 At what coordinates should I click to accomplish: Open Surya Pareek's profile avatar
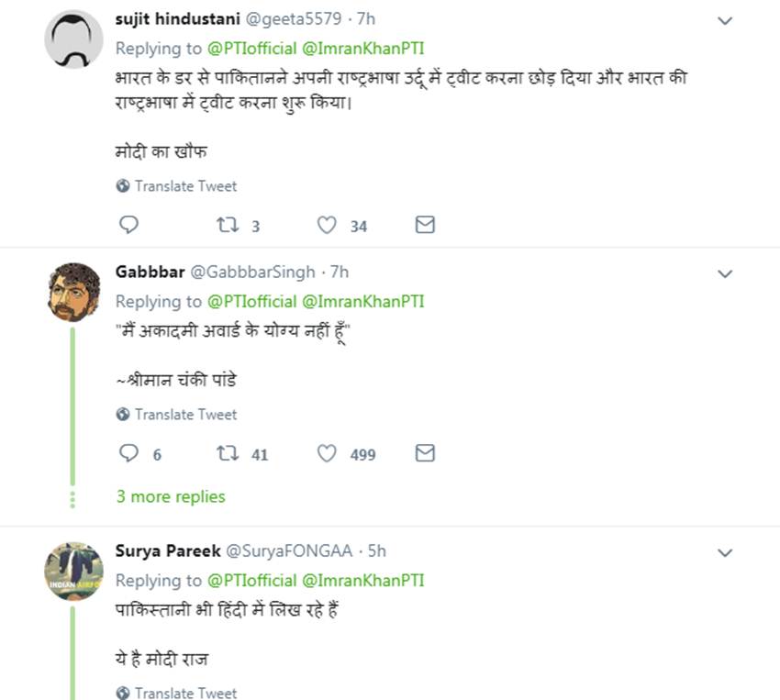pyautogui.click(x=73, y=571)
